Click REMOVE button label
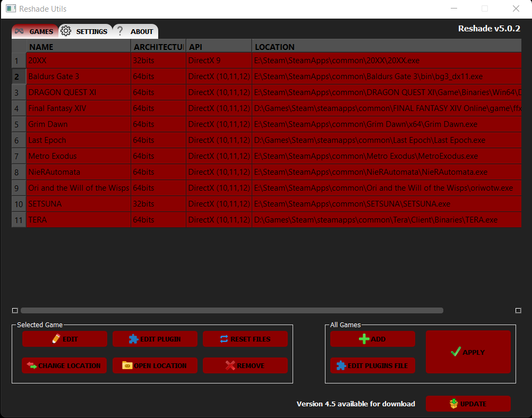Viewport: 532px width, 418px height. pos(251,365)
